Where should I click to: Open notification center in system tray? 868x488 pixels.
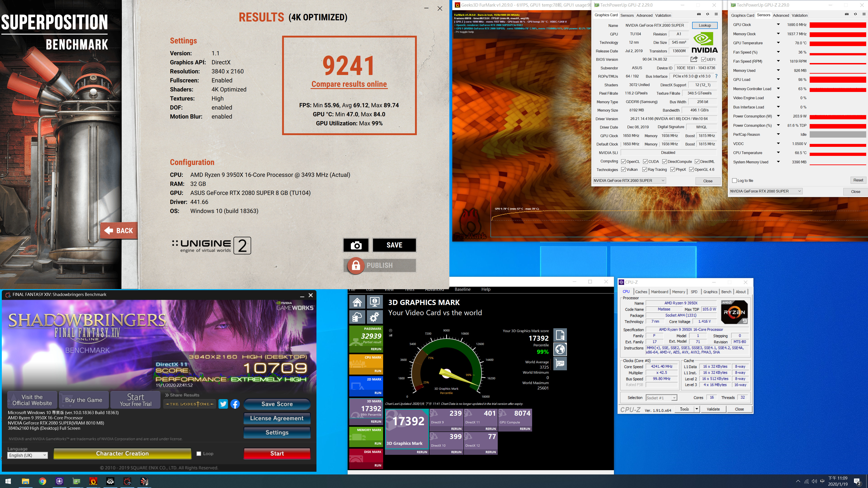(x=858, y=481)
